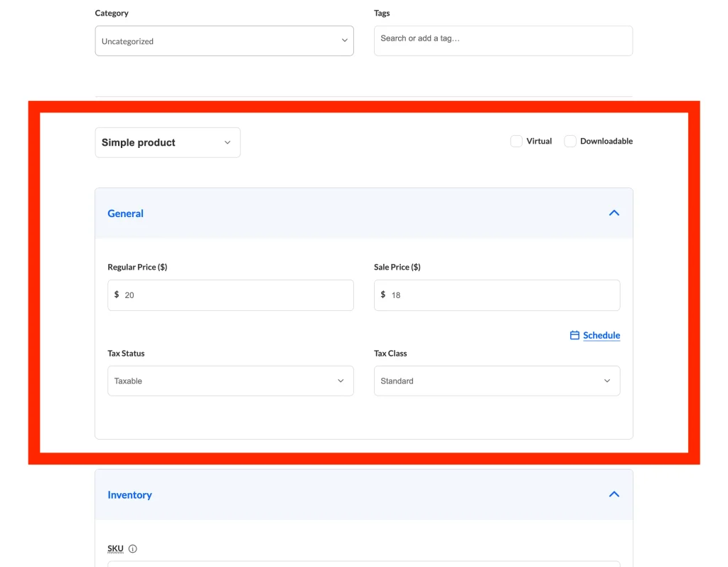Collapse the General section chevron
This screenshot has height=567, width=728.
614,213
